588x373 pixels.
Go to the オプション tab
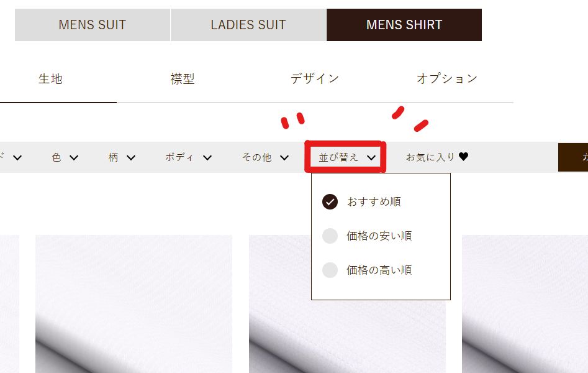point(447,79)
